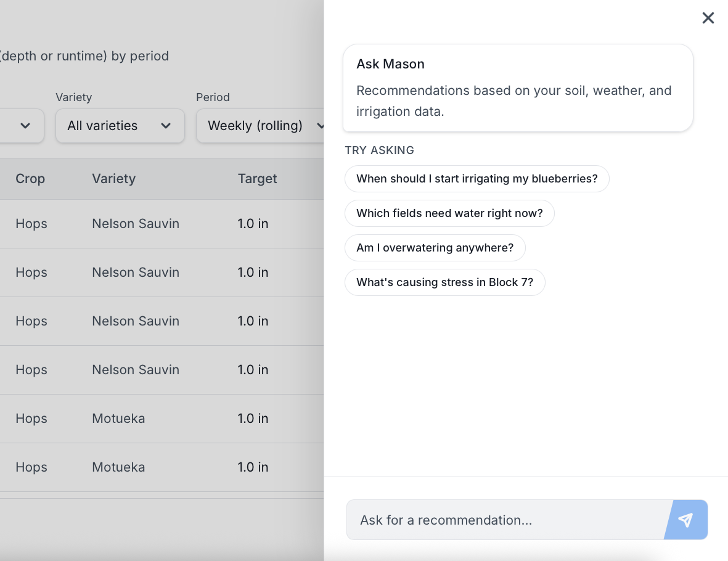Open the Variety dropdown showing All varieties
728x561 pixels.
pos(120,126)
